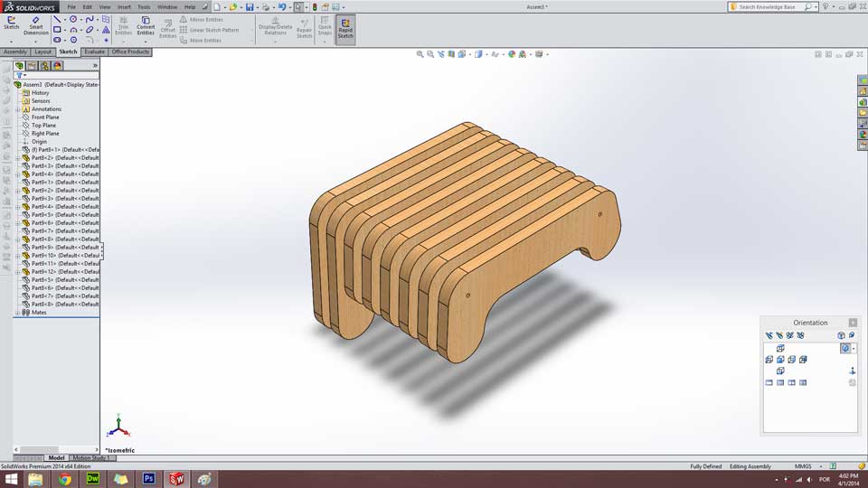Click the Undo arrow icon
This screenshot has width=868, height=488.
(282, 7)
